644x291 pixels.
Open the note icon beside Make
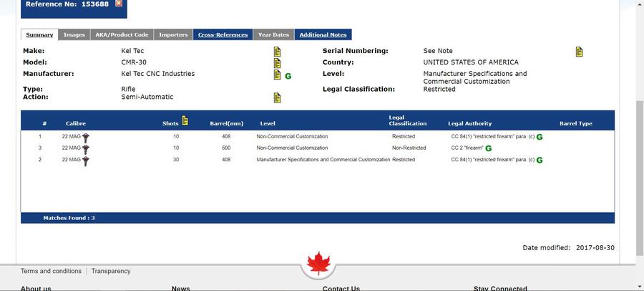coord(277,52)
